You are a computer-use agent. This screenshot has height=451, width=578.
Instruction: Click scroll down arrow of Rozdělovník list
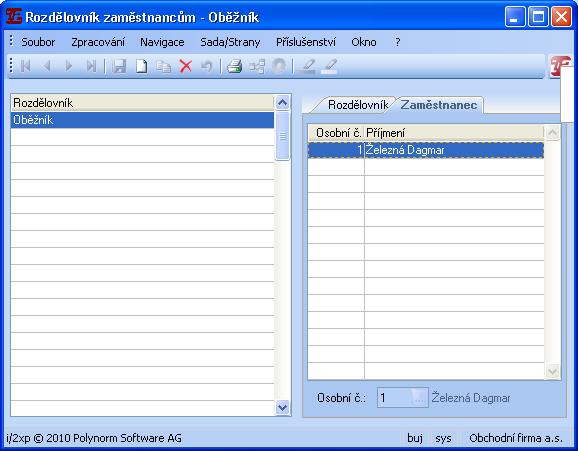click(282, 407)
